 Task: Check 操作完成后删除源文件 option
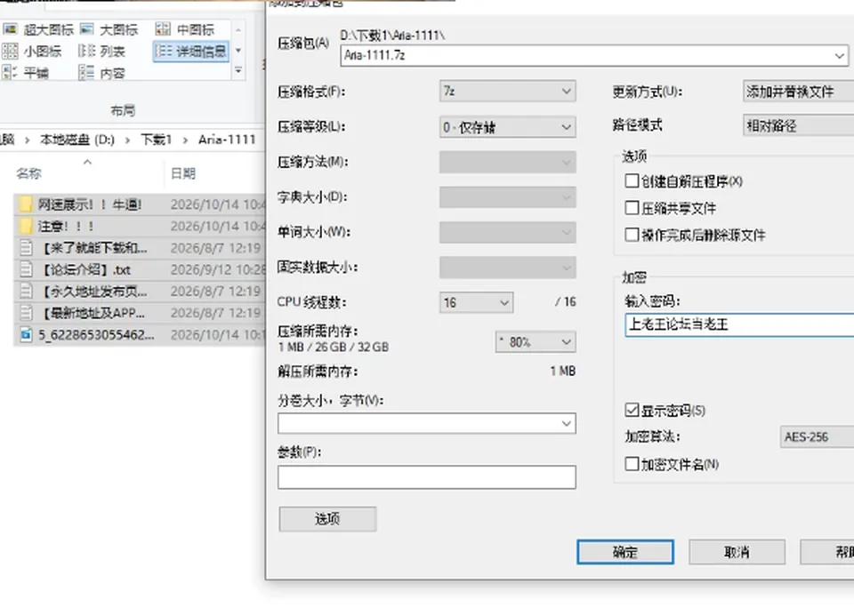(x=632, y=235)
